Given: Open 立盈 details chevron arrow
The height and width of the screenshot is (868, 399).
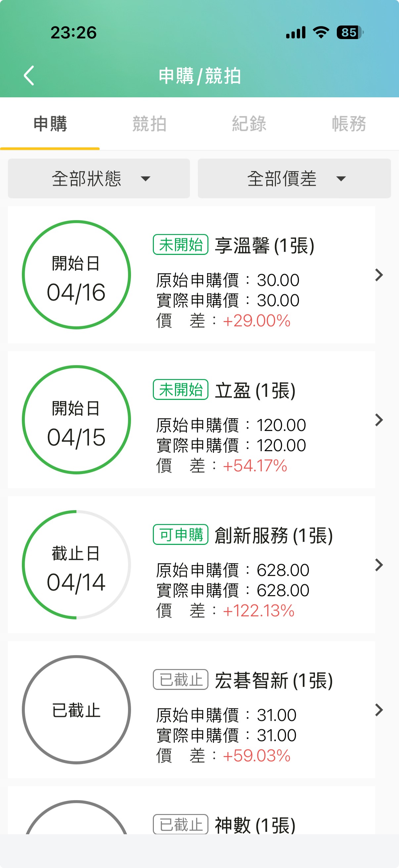Looking at the screenshot, I should coord(379,420).
